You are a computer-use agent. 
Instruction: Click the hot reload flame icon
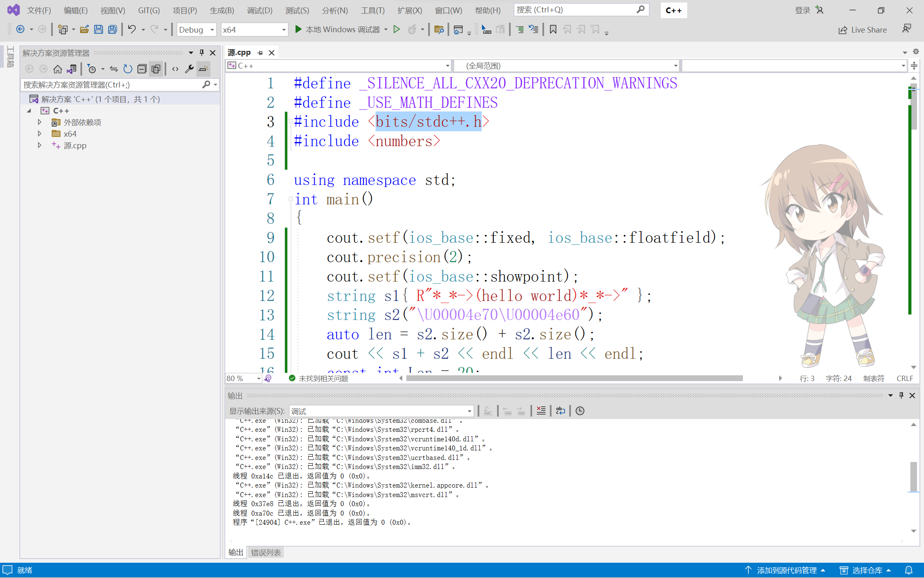coord(412,29)
